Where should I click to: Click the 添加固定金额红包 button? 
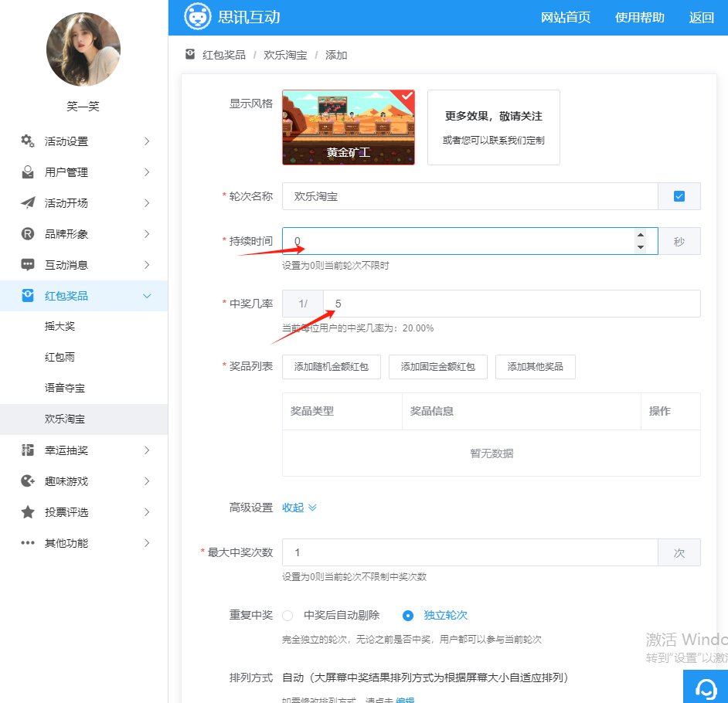[438, 367]
